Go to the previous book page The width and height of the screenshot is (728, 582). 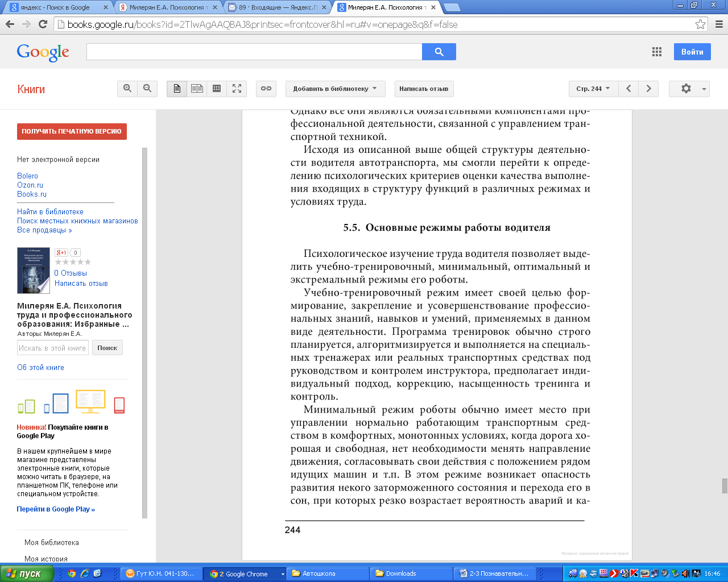[x=628, y=89]
